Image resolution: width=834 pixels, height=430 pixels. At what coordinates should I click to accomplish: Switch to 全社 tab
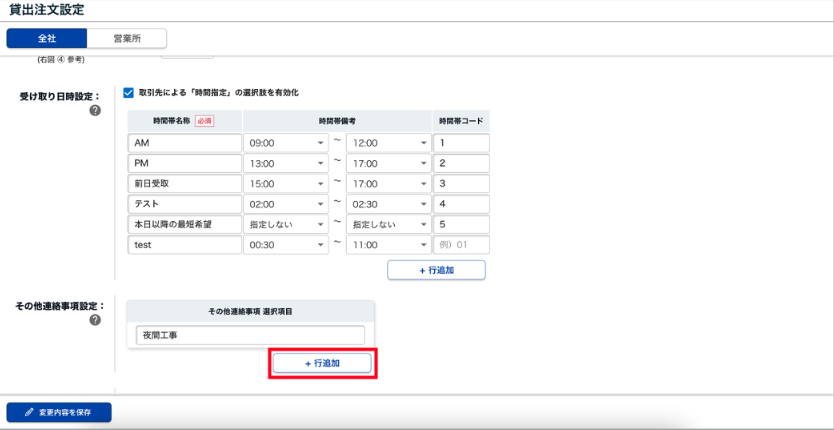point(46,38)
